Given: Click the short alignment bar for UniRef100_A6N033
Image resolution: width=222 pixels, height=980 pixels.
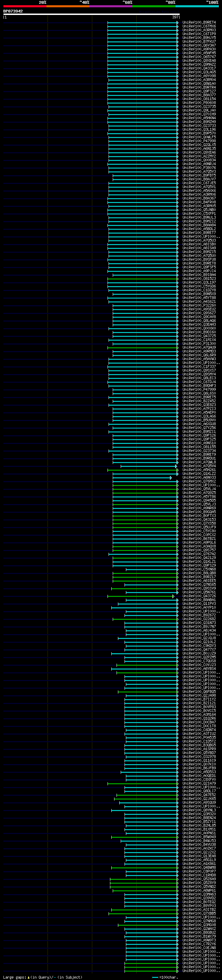Looking at the screenshot, I should click(142, 477).
